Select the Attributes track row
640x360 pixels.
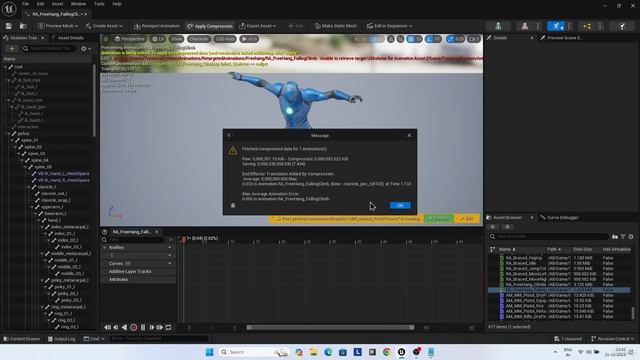click(x=138, y=280)
